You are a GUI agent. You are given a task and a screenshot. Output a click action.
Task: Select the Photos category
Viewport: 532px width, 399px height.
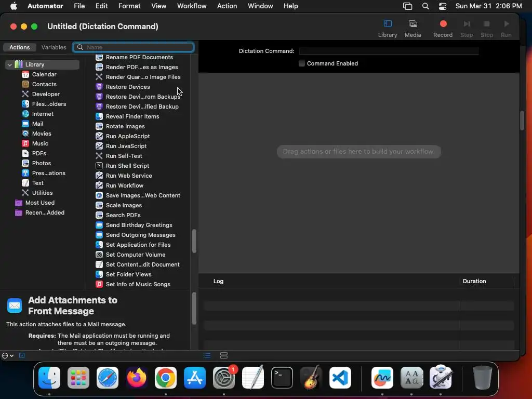pyautogui.click(x=42, y=163)
